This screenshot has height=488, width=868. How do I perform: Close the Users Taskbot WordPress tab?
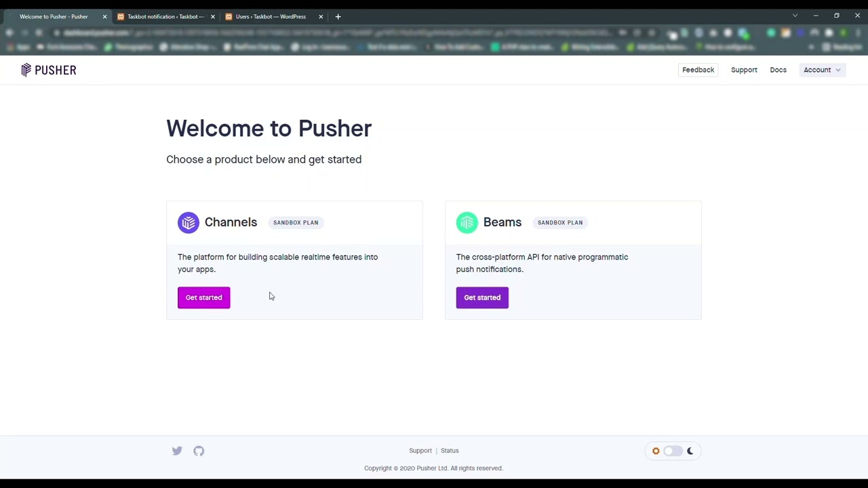[x=321, y=16]
